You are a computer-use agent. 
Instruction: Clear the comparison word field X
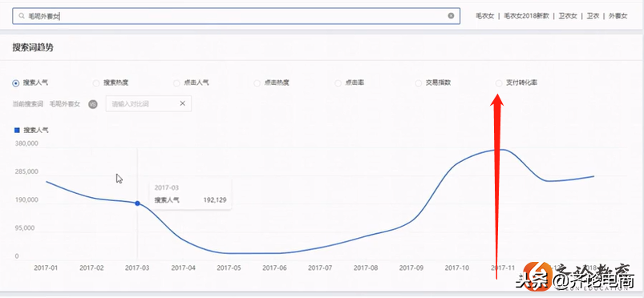pos(182,103)
